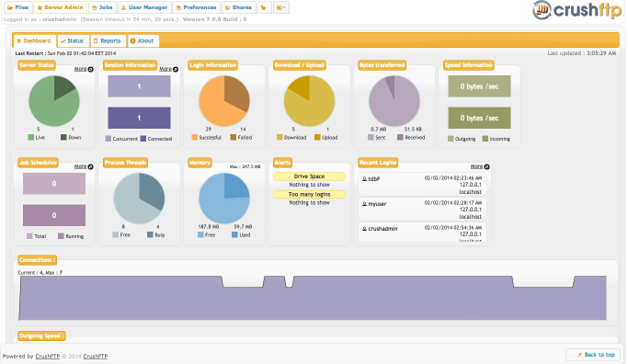Click the Used legend swatch in Memory
628x364 pixels.
tap(234, 234)
